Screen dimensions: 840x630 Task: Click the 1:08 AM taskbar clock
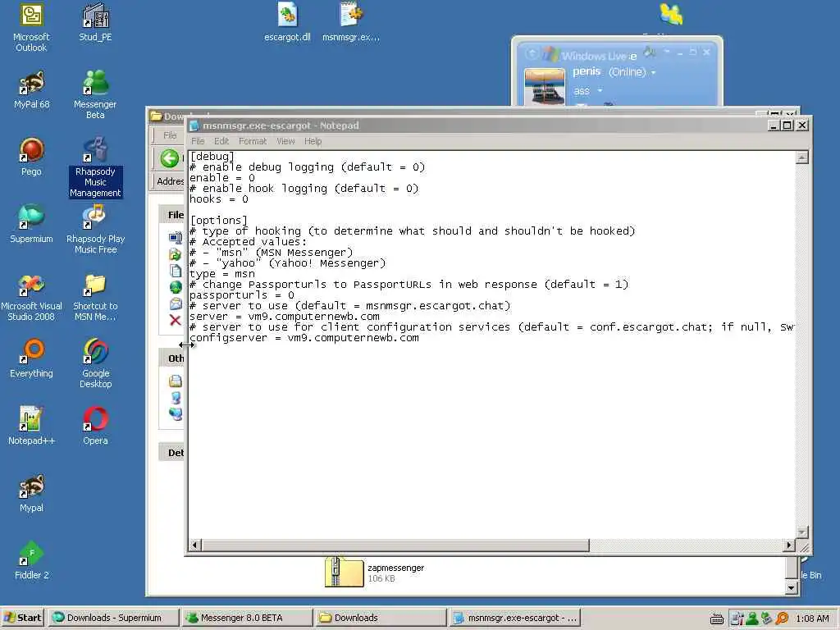[x=812, y=619]
